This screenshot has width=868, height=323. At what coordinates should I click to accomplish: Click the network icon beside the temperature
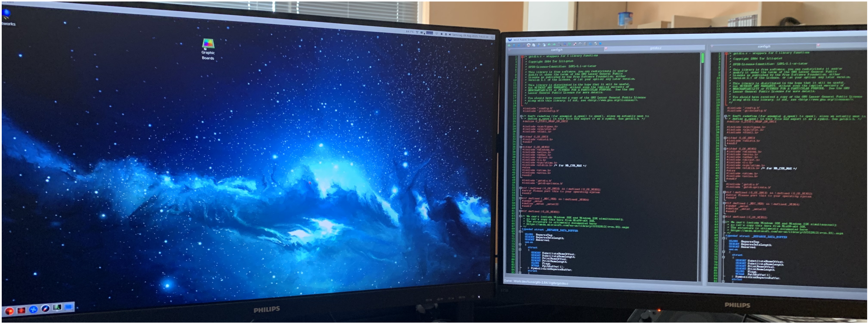[x=417, y=32]
